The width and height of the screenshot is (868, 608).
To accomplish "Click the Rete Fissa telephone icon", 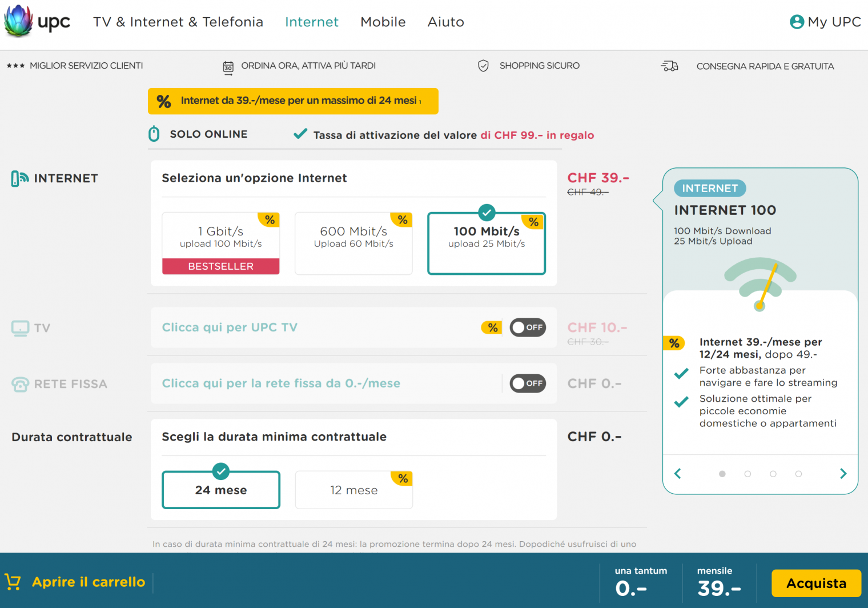I will click(20, 384).
